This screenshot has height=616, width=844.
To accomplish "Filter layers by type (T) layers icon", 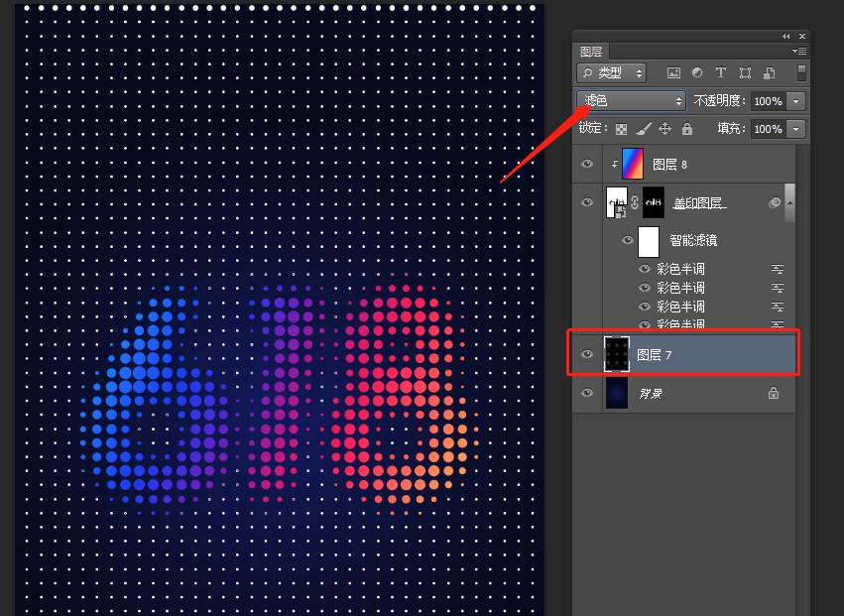I will click(x=721, y=72).
